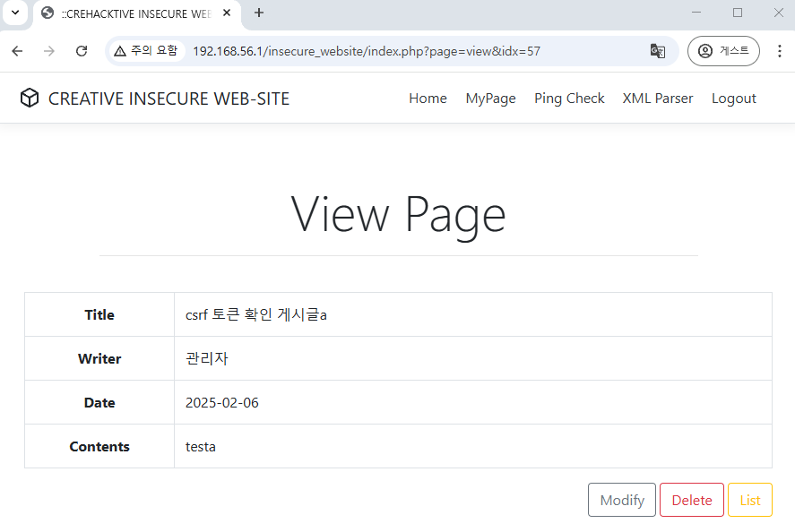Click the writer name 관리자
The height and width of the screenshot is (532, 795).
click(x=207, y=359)
